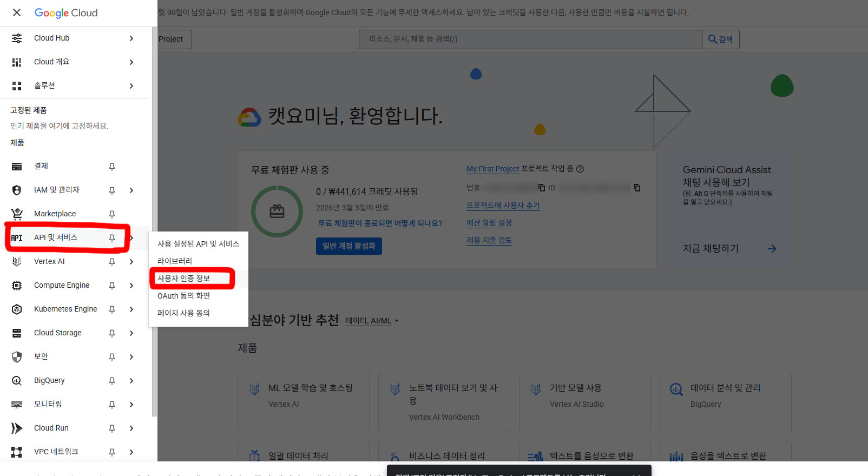This screenshot has width=868, height=476.
Task: Copy the project ID
Action: [x=637, y=188]
